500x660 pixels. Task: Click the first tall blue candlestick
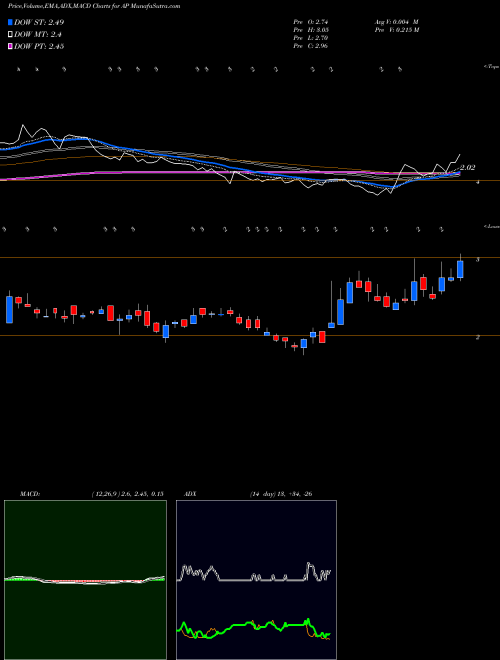coord(9,309)
